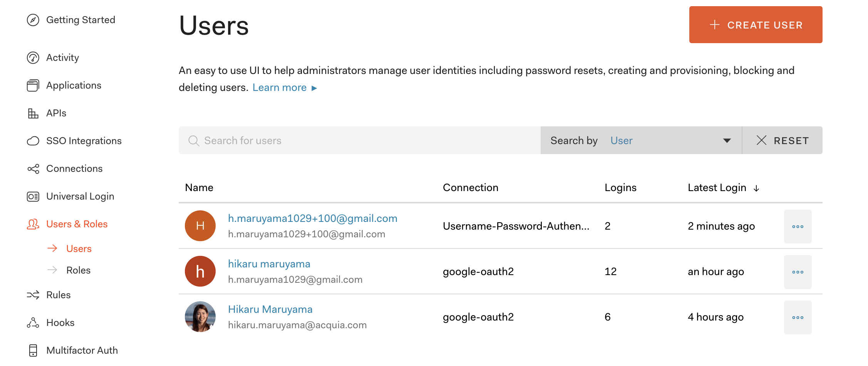This screenshot has height=366, width=868.
Task: Open the Search by User dropdown
Action: (x=641, y=141)
